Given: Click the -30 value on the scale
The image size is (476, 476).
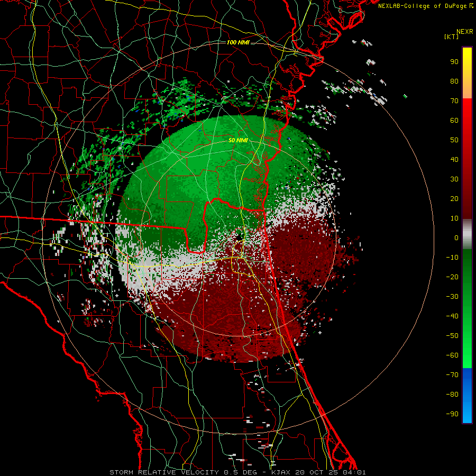Looking at the screenshot, I should click(452, 297).
